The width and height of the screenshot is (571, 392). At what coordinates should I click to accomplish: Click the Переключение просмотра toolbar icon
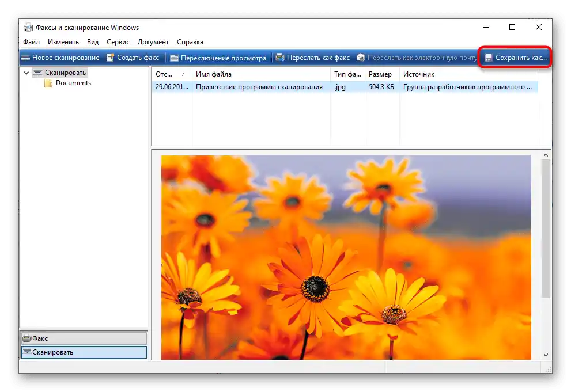(x=174, y=58)
